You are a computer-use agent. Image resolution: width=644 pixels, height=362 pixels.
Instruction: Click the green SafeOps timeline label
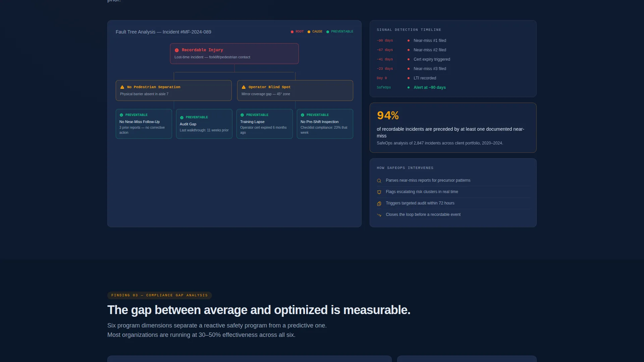(x=384, y=87)
